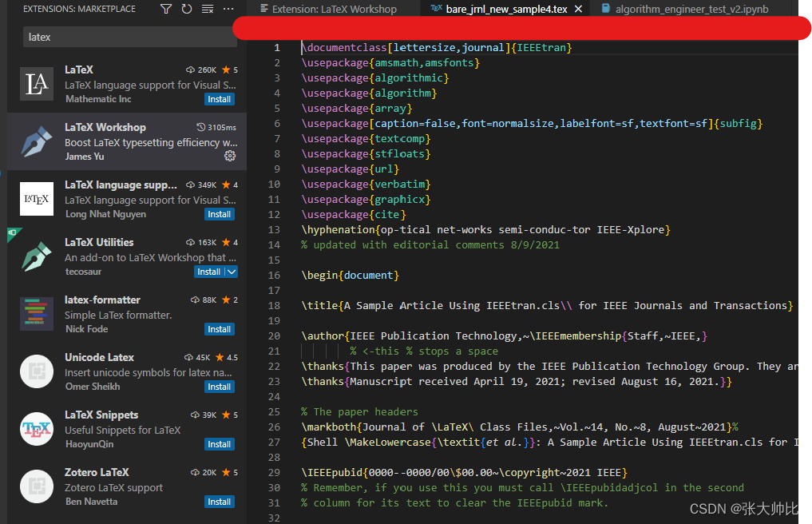The width and height of the screenshot is (812, 524).
Task: Open the extensions filter funnel icon
Action: tap(166, 9)
